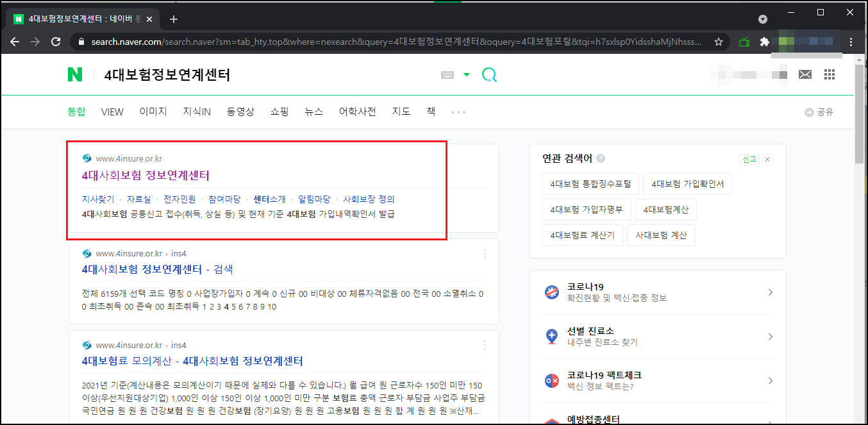Open Naver mail envelope icon
This screenshot has height=425, width=868.
coord(805,75)
